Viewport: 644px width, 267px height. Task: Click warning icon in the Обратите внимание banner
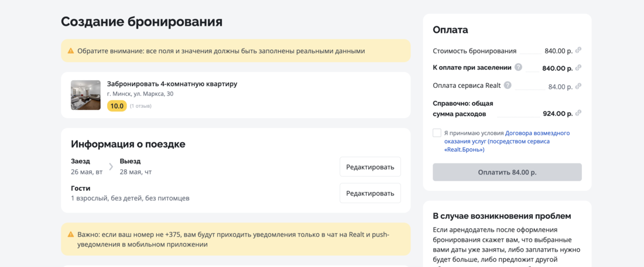[x=71, y=51]
